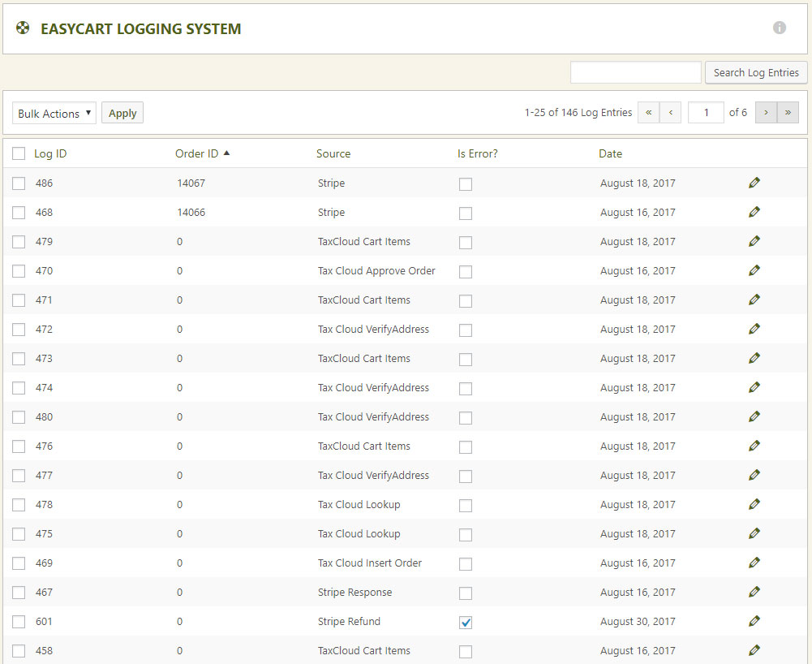Open edit pencil for log 470
This screenshot has height=664, width=812.
[x=754, y=270]
